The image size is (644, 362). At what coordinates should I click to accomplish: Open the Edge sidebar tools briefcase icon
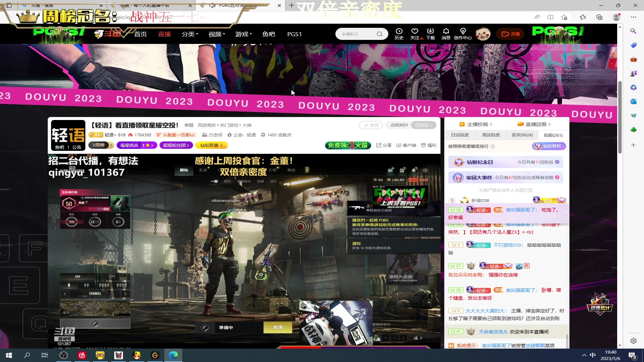coord(633,59)
